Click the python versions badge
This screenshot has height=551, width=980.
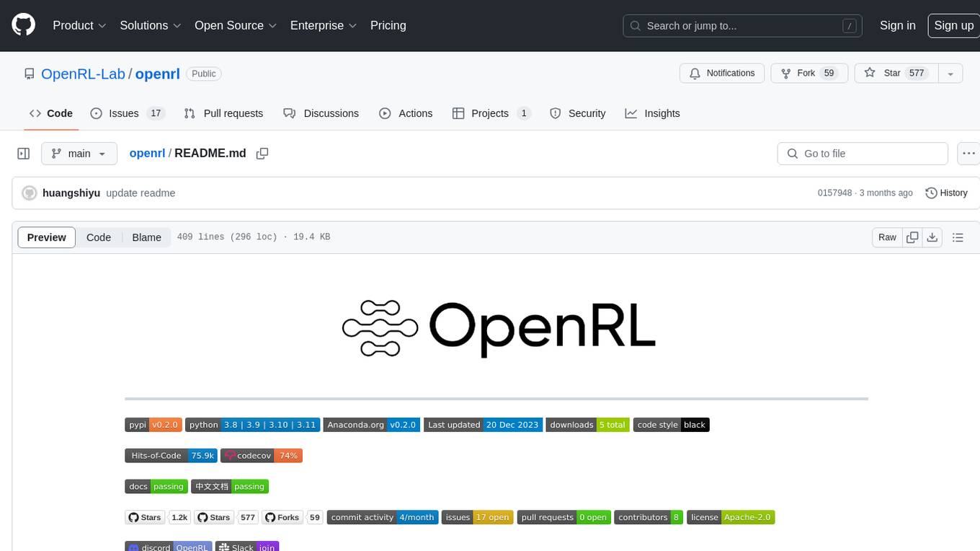coord(252,425)
